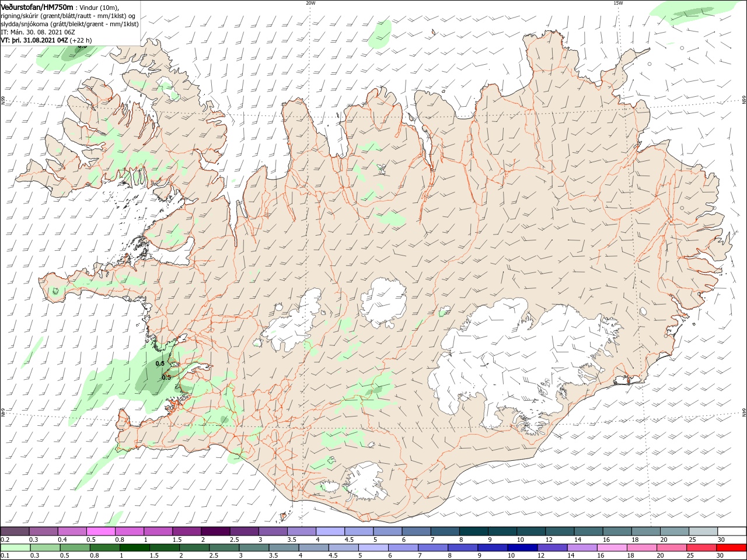Click the '0.2' label in the snow legend
747x560 pixels.
point(5,540)
